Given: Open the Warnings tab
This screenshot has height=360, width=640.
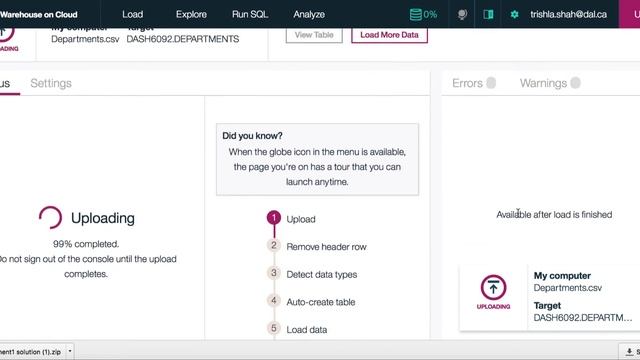Looking at the screenshot, I should [x=543, y=83].
